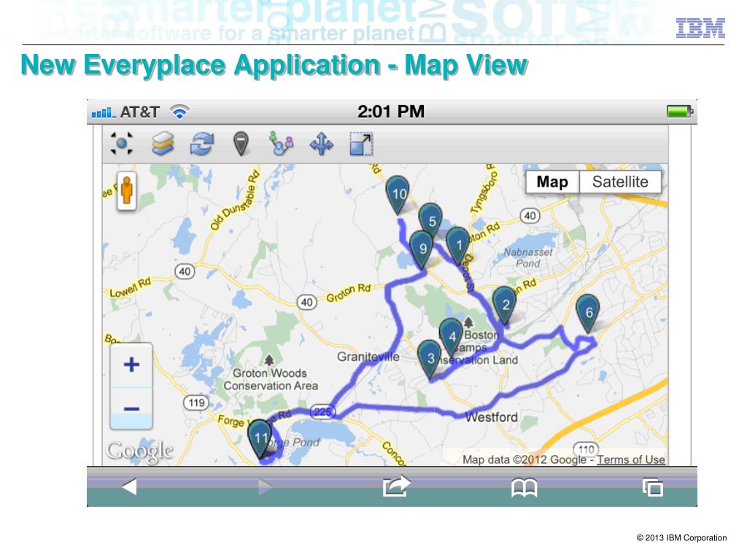Viewport: 747px width, 560px height.
Task: Click the route 225 shield
Action: [x=322, y=411]
